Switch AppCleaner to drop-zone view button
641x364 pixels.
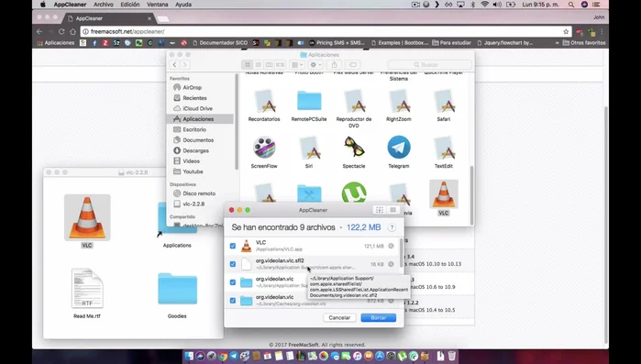380,210
